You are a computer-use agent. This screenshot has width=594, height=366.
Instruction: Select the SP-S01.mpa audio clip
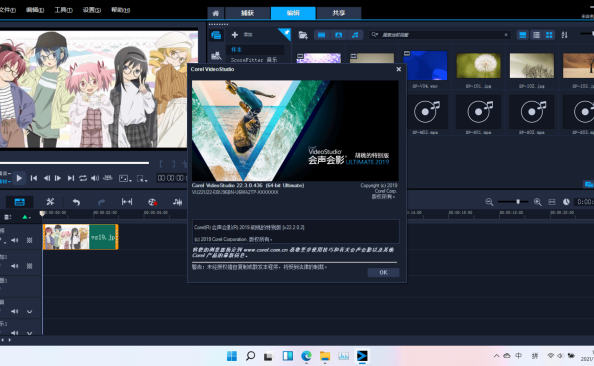478,112
